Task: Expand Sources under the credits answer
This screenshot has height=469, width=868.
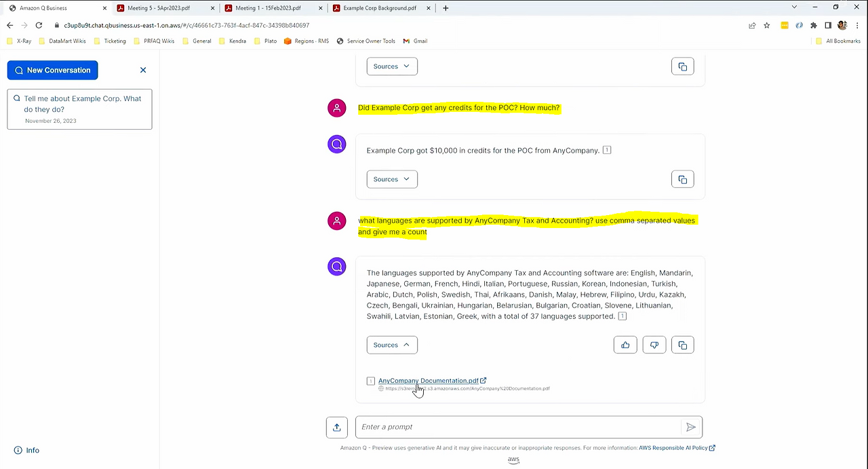Action: pos(392,179)
